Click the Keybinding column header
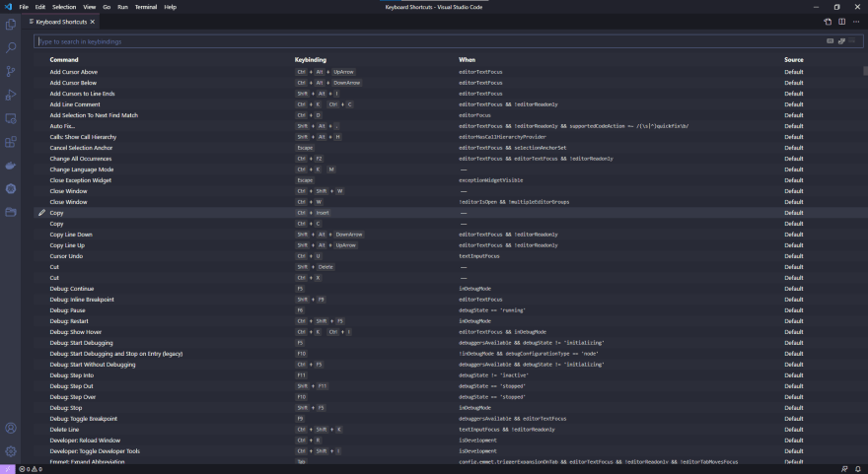The width and height of the screenshot is (868, 474). (x=311, y=60)
